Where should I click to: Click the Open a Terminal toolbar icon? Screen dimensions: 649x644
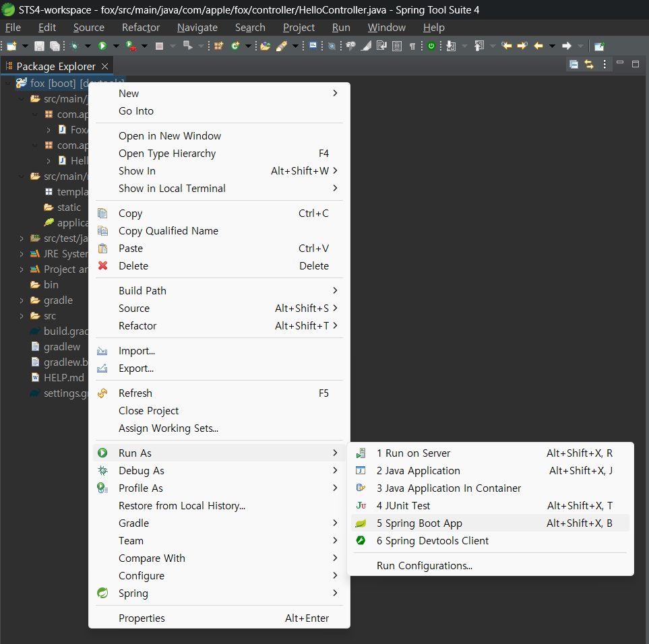[313, 46]
